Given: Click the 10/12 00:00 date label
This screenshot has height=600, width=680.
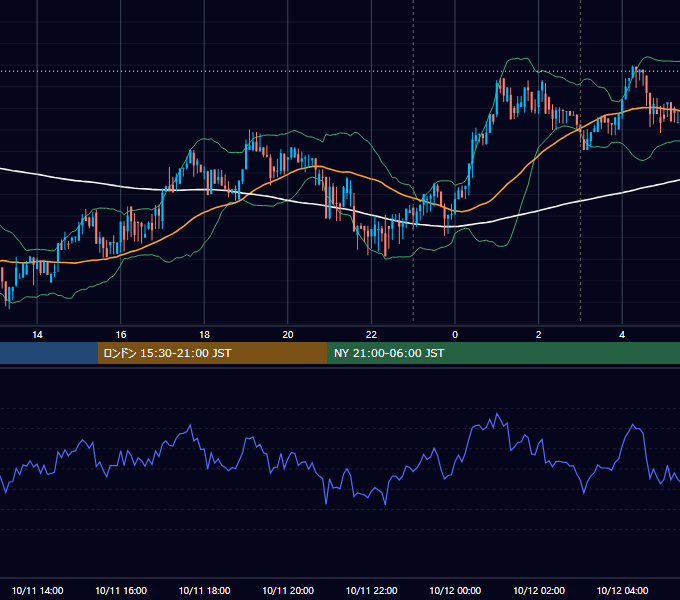Looking at the screenshot, I should [x=455, y=590].
